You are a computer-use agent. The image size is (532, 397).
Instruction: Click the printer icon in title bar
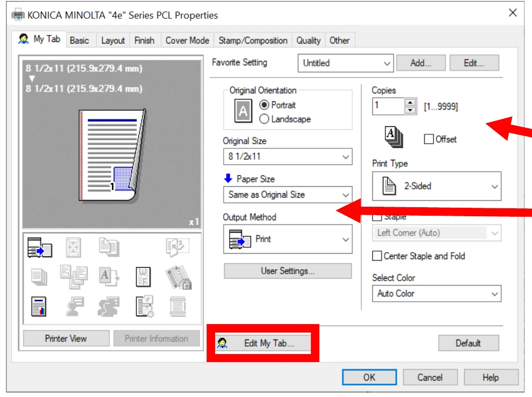[18, 15]
